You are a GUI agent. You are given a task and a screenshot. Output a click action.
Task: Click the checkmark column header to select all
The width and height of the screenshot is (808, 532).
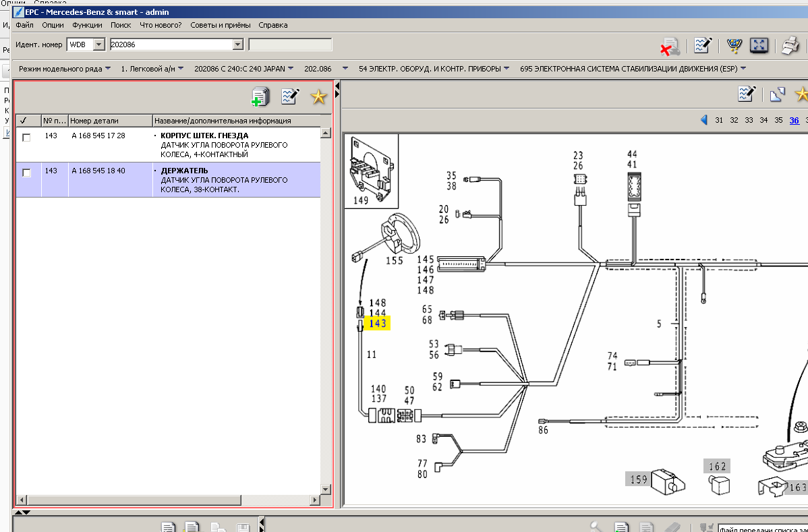(x=24, y=121)
